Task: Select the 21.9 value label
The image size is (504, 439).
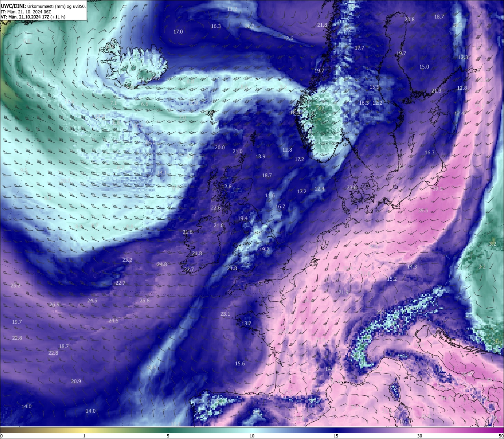Action: [x=343, y=292]
